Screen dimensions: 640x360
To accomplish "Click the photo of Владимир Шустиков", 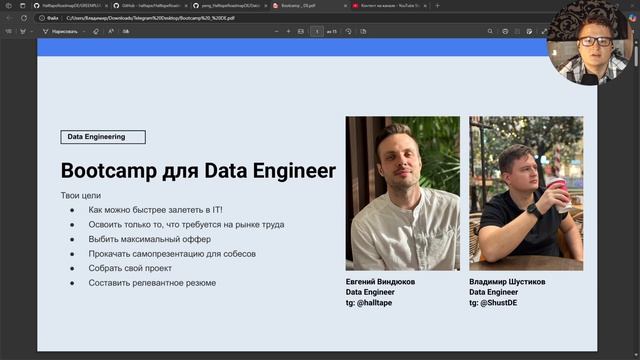I will 526,193.
